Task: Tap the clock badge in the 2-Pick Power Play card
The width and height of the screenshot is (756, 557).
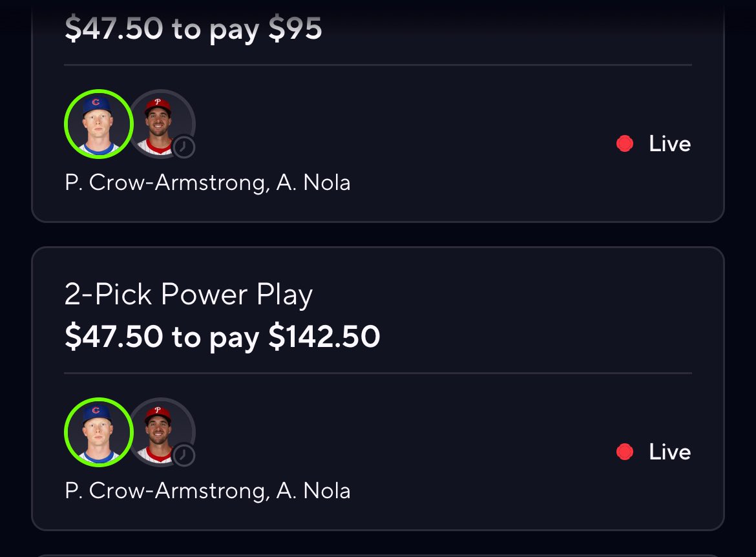Action: pyautogui.click(x=184, y=455)
